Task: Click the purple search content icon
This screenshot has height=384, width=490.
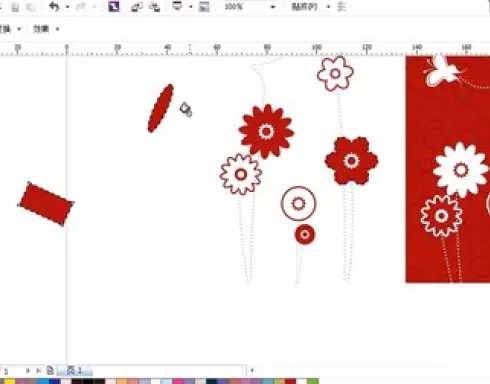Action: [x=114, y=6]
